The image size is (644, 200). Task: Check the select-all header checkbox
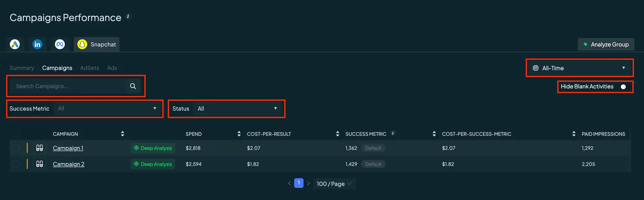click(16, 134)
